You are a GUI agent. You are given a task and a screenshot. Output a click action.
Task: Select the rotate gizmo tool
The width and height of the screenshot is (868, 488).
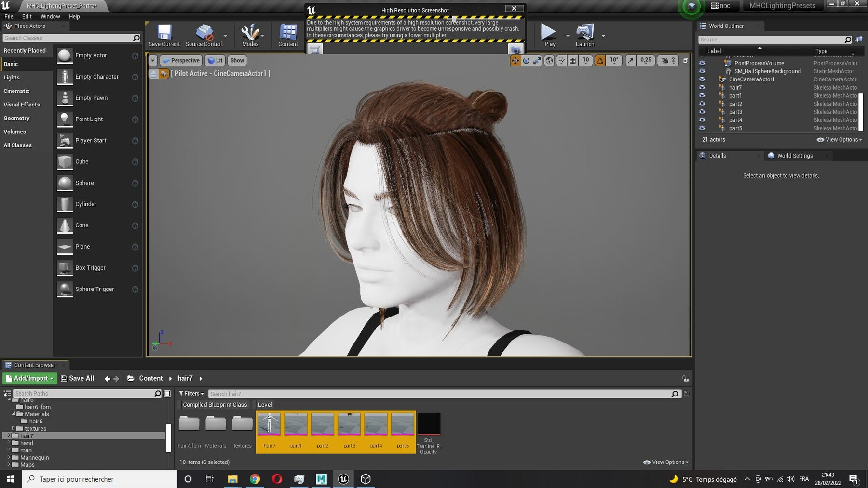(526, 60)
